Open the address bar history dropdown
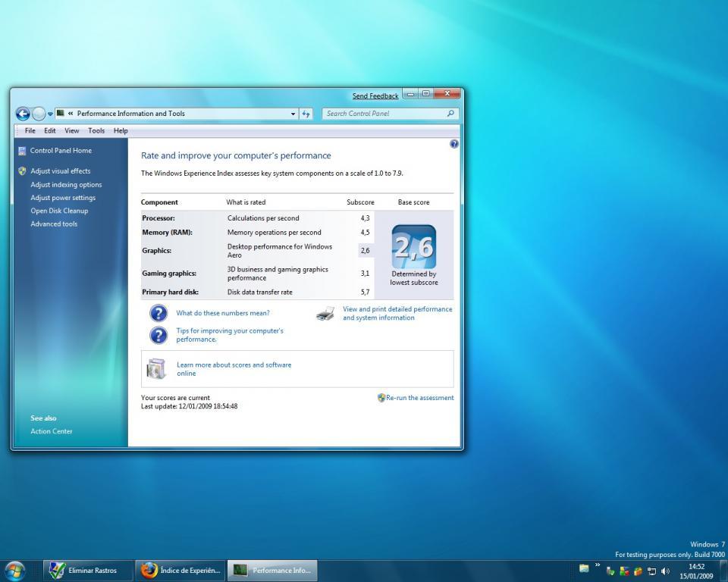This screenshot has width=728, height=582. (x=293, y=114)
